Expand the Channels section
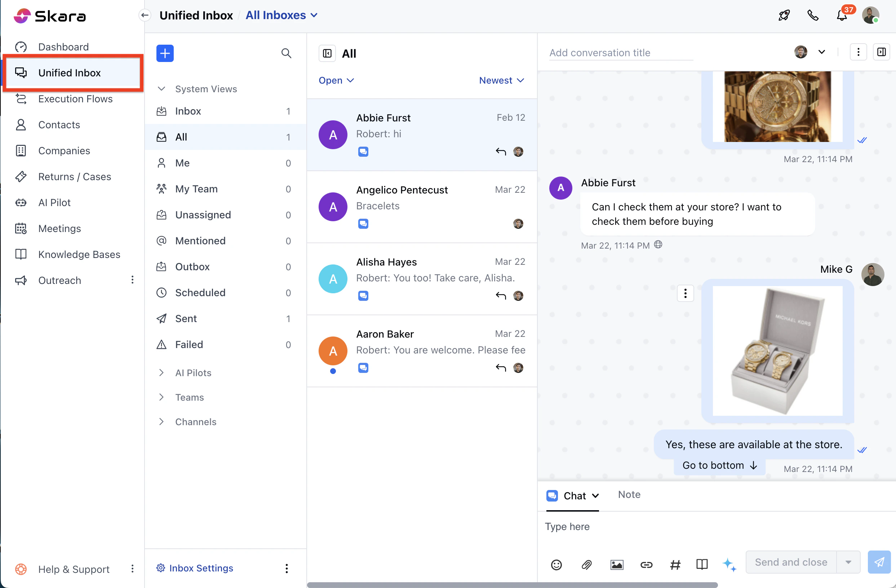Image resolution: width=896 pixels, height=588 pixels. 195,422
